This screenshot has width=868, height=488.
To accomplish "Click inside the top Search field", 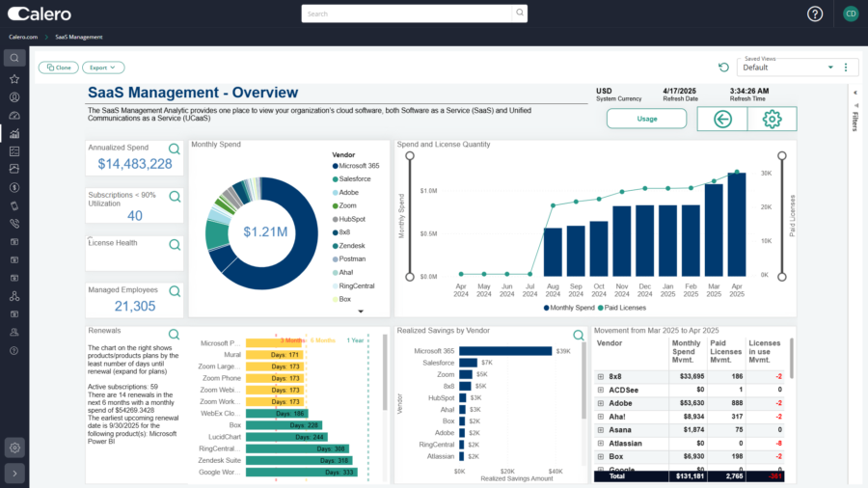I will (x=407, y=14).
